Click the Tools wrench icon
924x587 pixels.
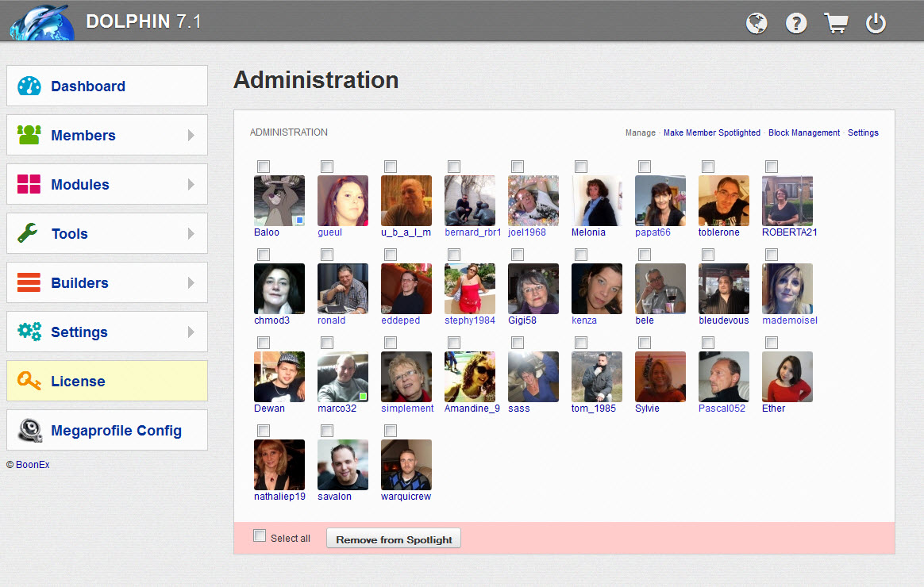pyautogui.click(x=28, y=233)
